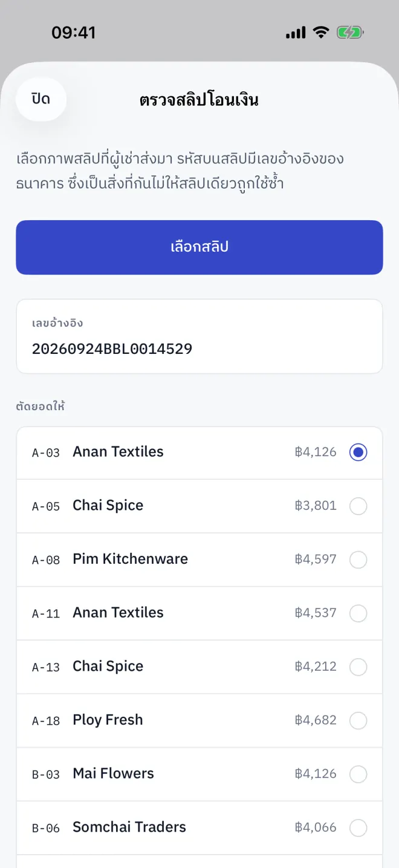Tap the cellular signal bars icon
399x868 pixels.
click(x=296, y=33)
